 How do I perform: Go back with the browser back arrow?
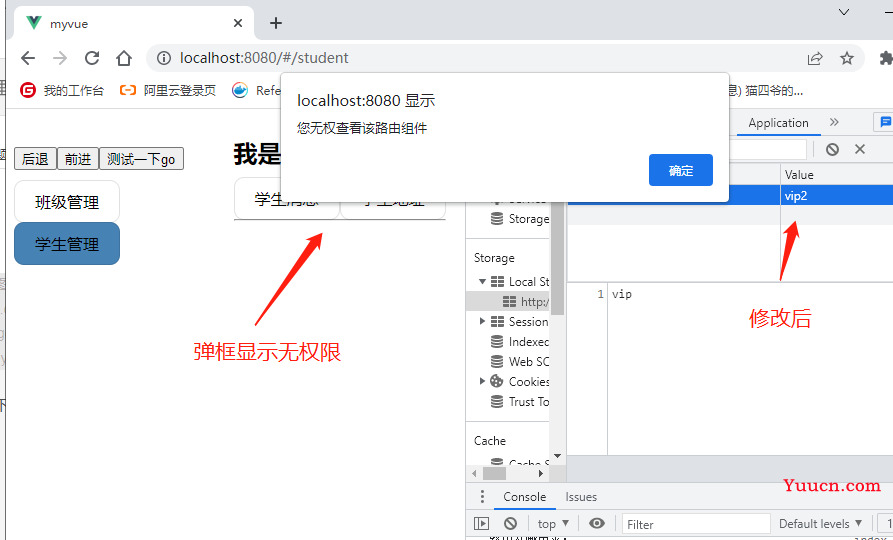[x=28, y=58]
